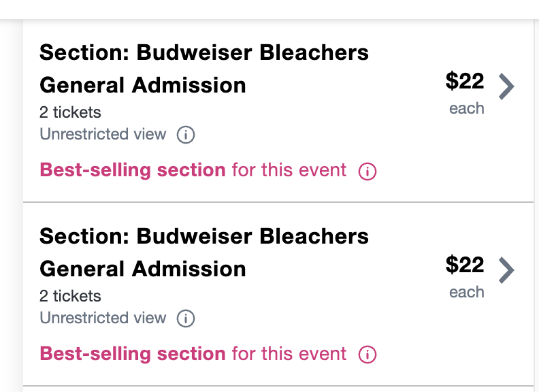
Task: Open info icon beside first Best-selling section label
Action: click(367, 171)
